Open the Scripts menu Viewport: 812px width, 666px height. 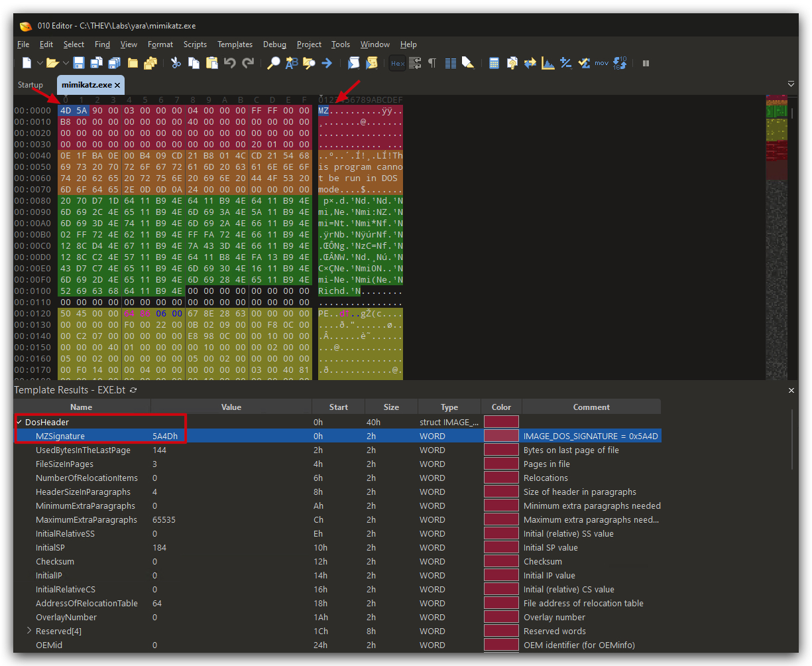click(195, 44)
